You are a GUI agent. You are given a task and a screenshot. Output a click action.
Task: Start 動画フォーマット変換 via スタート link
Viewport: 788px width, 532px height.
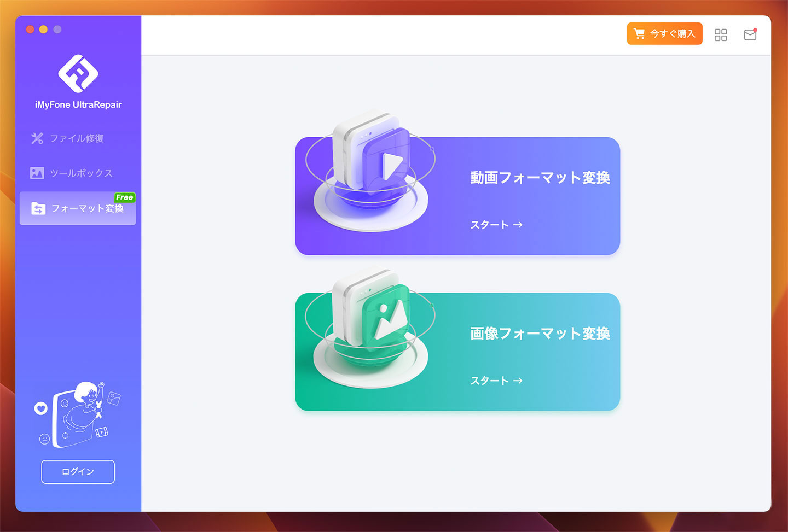pyautogui.click(x=496, y=225)
